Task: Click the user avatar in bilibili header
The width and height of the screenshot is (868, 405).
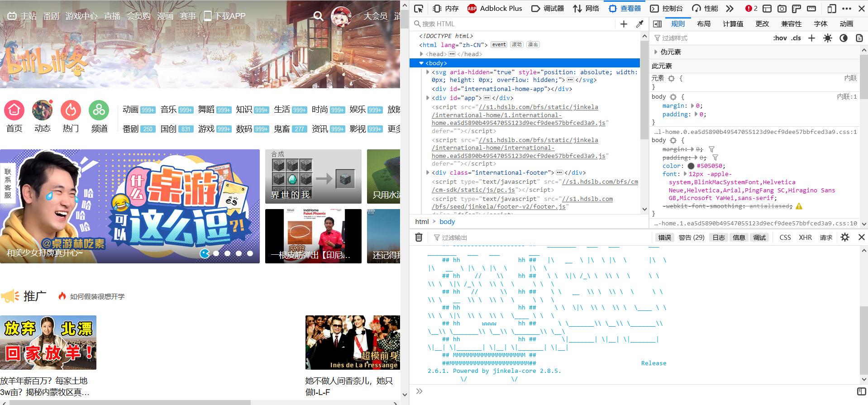Action: click(341, 17)
